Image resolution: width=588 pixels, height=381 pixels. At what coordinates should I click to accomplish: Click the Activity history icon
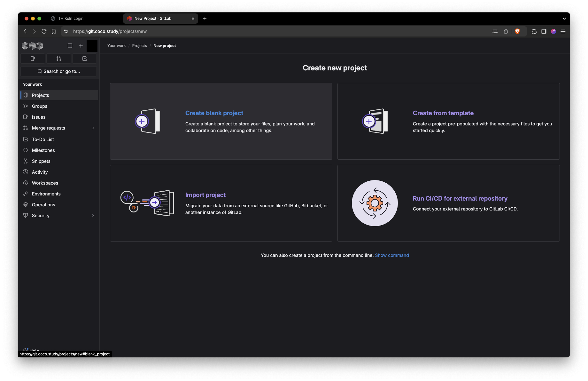click(26, 172)
